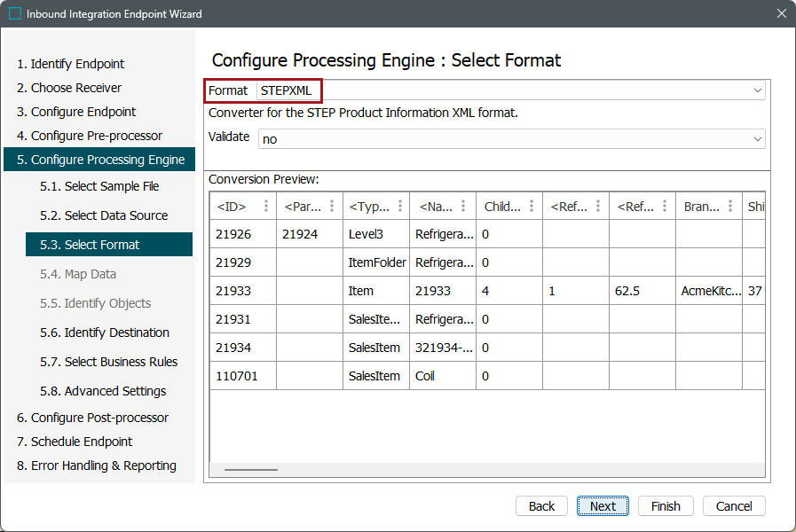This screenshot has width=796, height=532.
Task: Click the Back button
Action: coord(541,506)
